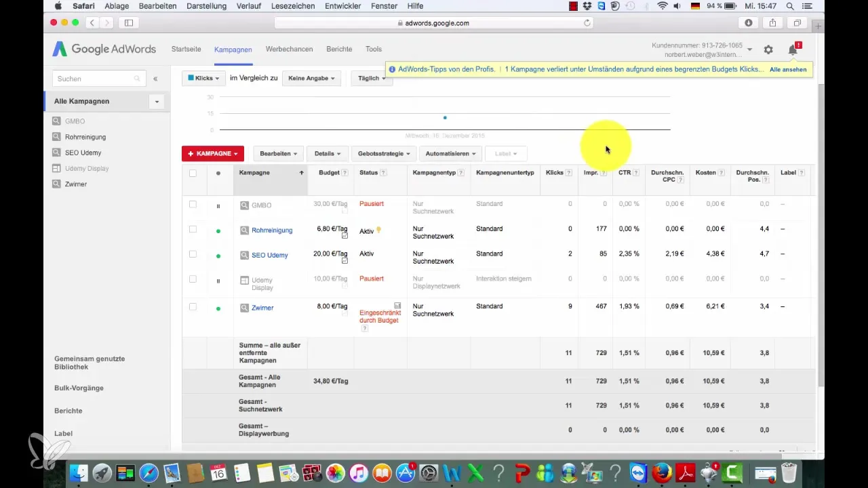The height and width of the screenshot is (488, 868).
Task: Click the green status dot for Rohrreinigung
Action: point(218,231)
